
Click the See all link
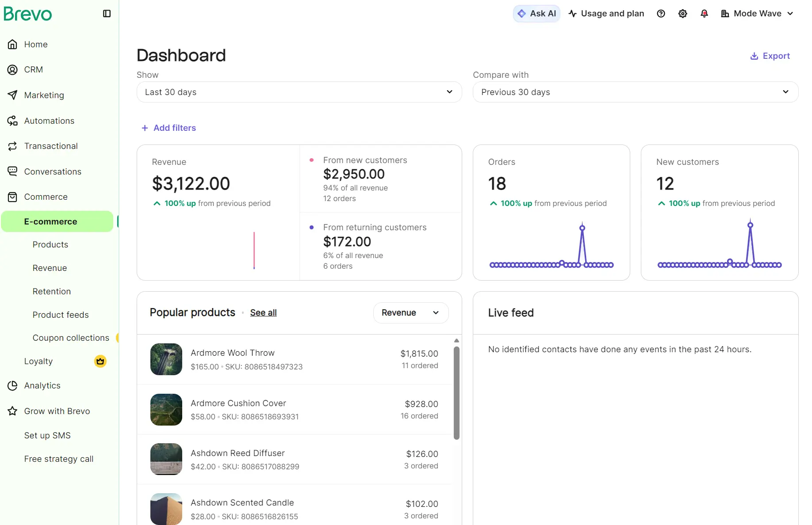pos(263,313)
